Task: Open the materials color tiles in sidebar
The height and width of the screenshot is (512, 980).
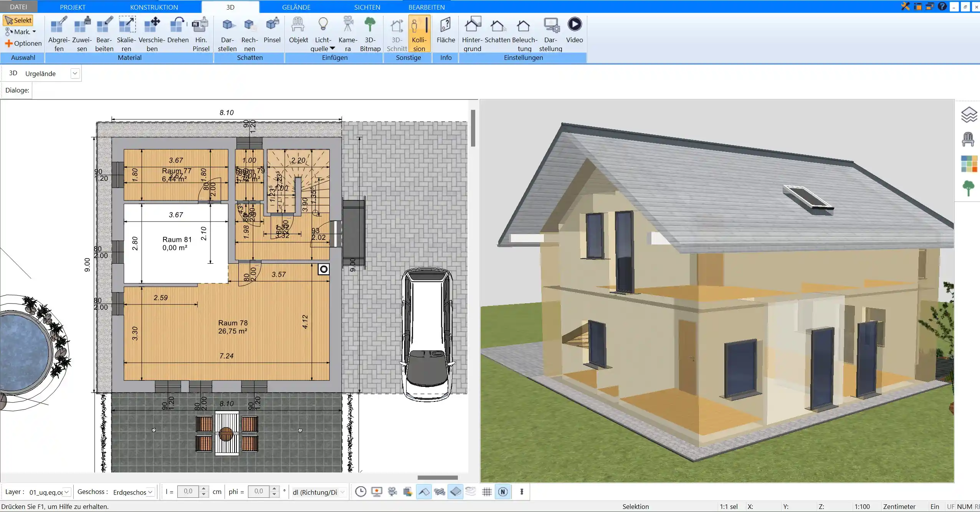Action: (969, 164)
